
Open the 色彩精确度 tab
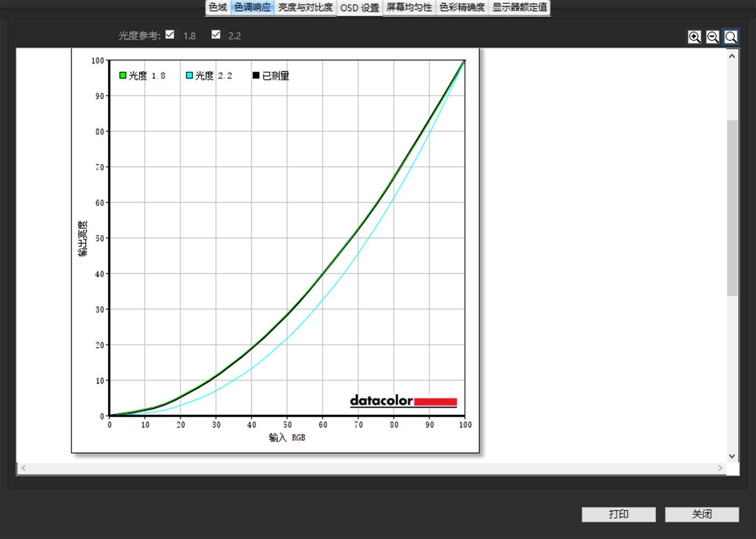[x=462, y=8]
